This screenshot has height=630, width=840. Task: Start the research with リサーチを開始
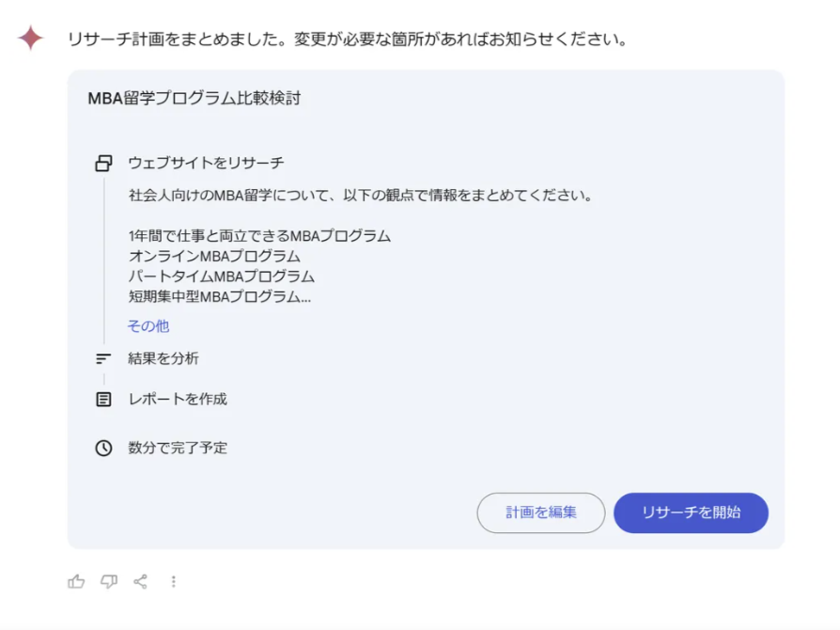tap(691, 512)
